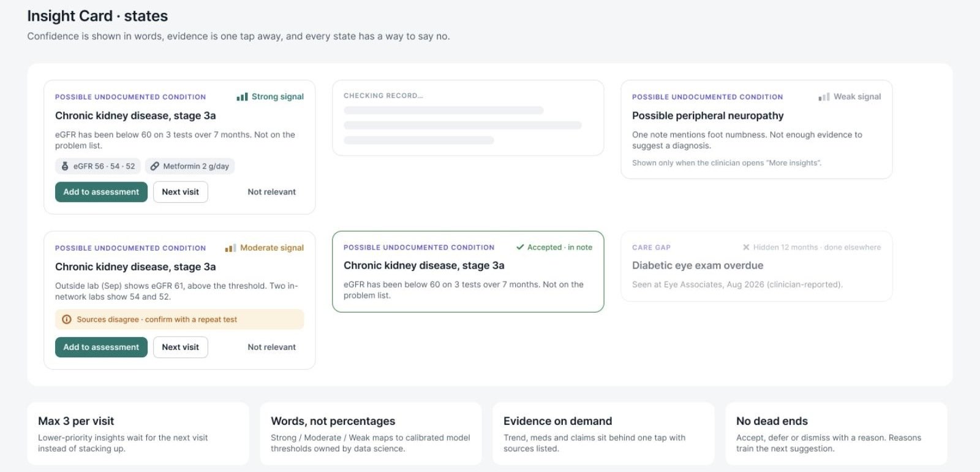Open the Metformin 2 g/day evidence chip
Screen dimensions: 980x472
pos(190,166)
